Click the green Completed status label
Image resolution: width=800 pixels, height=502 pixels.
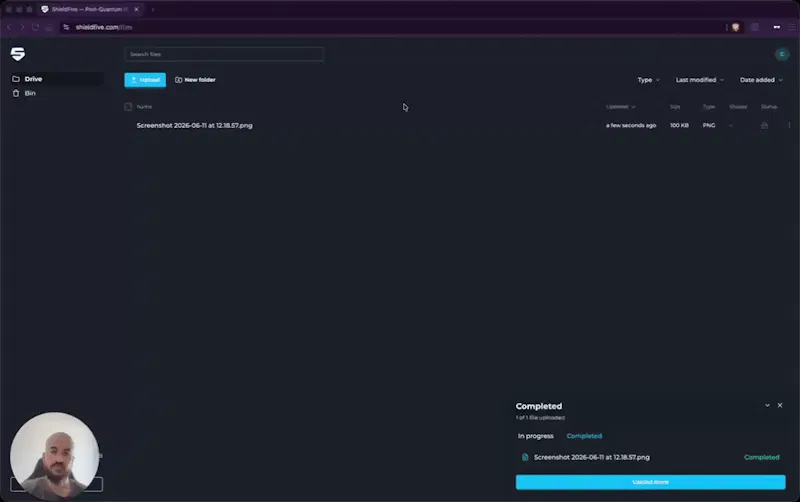tap(761, 457)
